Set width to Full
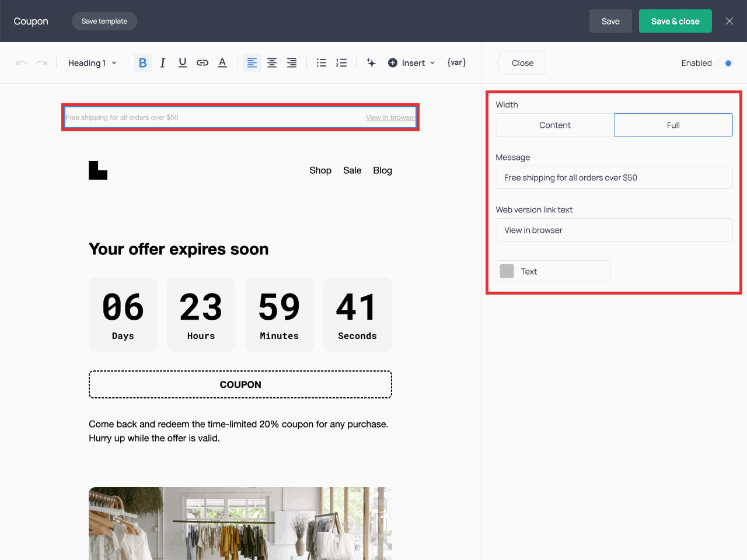747x560 pixels. click(x=673, y=125)
